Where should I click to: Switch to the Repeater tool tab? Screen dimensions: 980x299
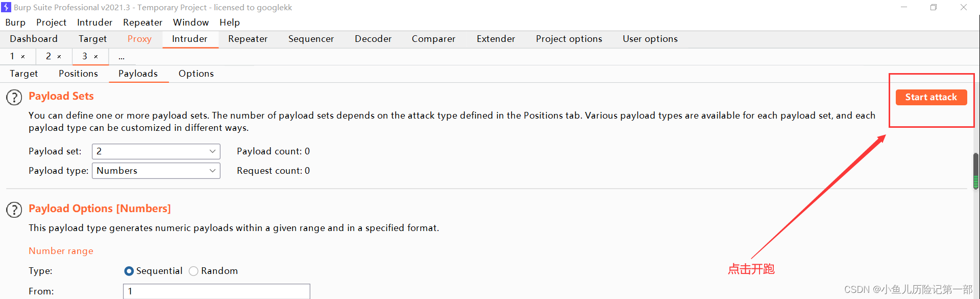(248, 39)
